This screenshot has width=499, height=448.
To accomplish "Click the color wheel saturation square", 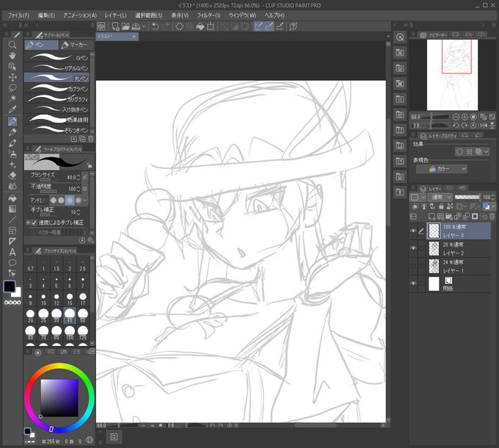I will [x=59, y=397].
